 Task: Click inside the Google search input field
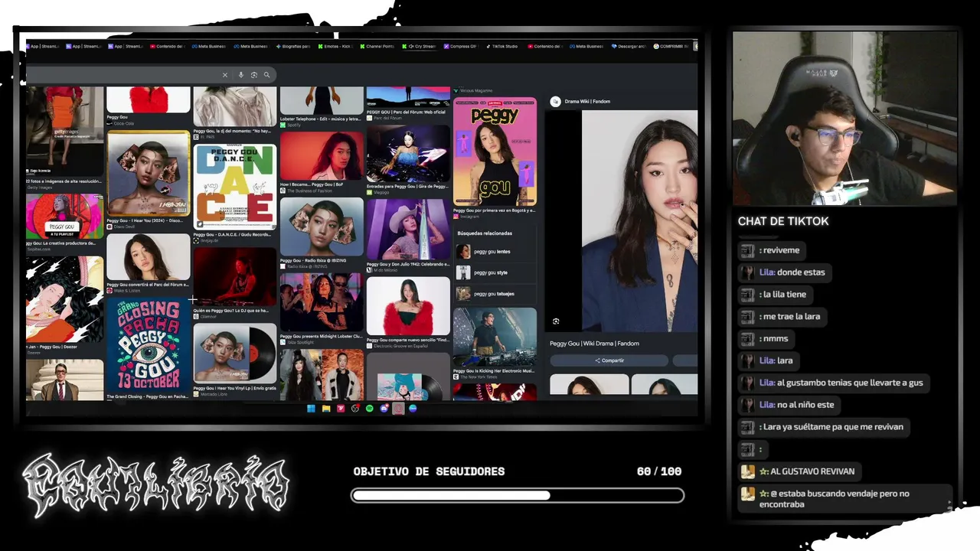click(122, 75)
